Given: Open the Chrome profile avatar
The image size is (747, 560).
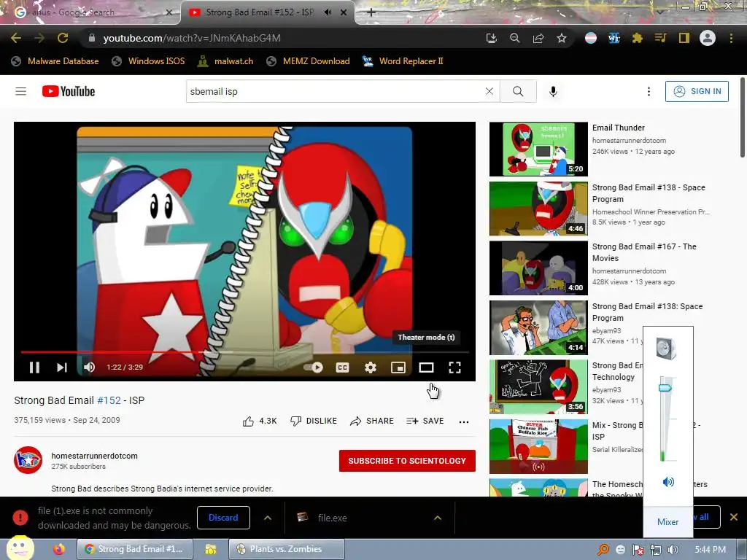Looking at the screenshot, I should coord(708,38).
